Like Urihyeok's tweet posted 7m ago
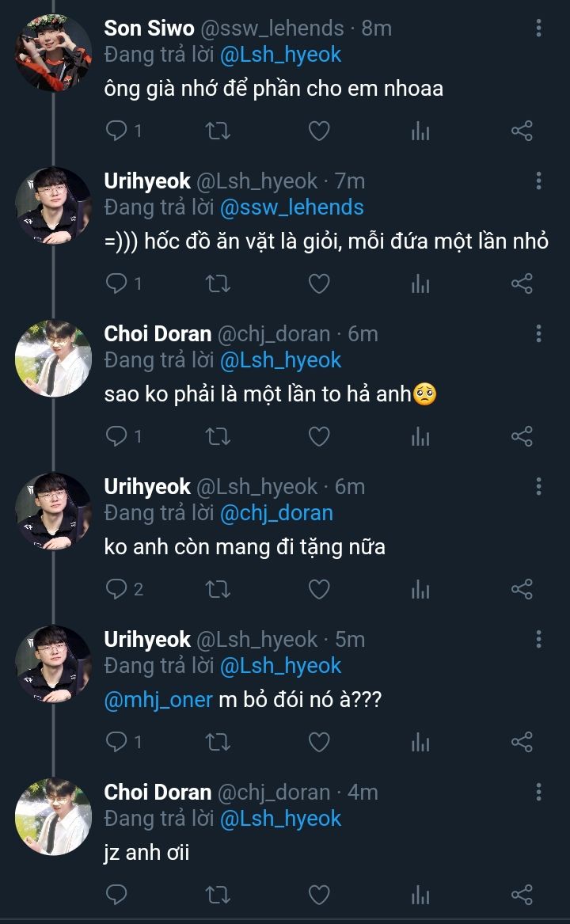570x924 pixels. click(x=318, y=283)
